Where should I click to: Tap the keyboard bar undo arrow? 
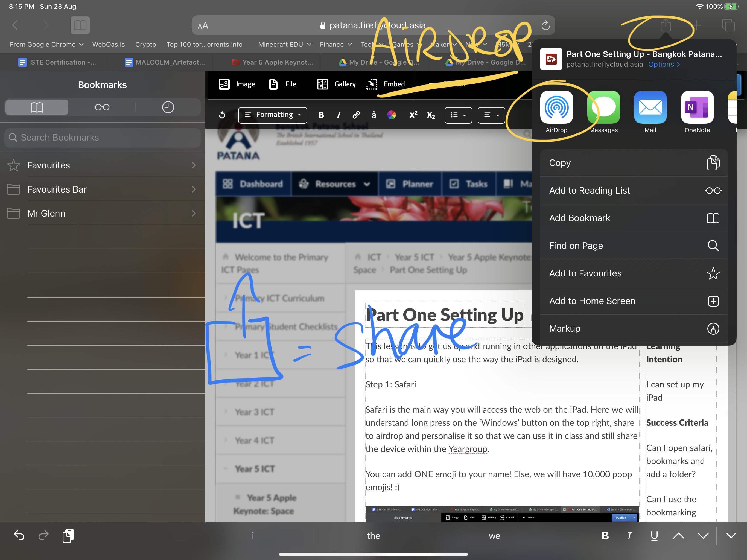tap(19, 535)
